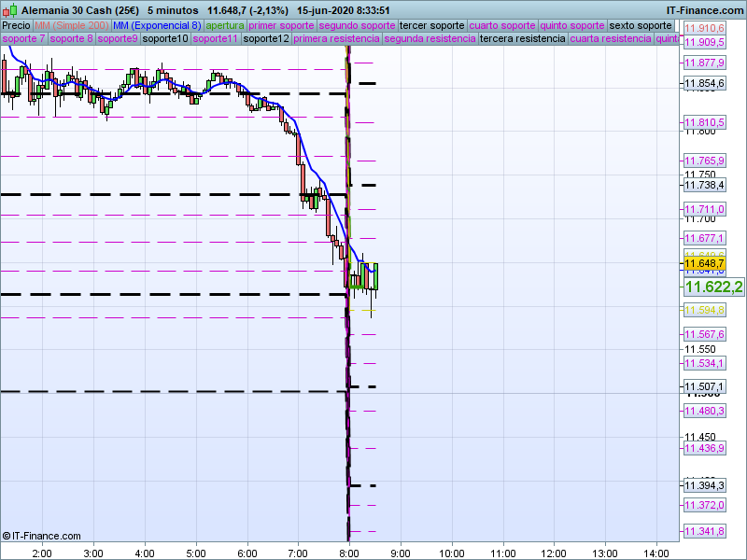Click the apertura indicator label
Screen dimensions: 747x560
225,26
